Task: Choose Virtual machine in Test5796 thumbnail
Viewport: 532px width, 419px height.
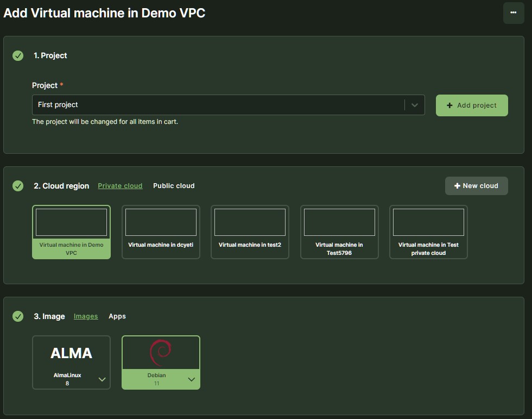Action: point(339,223)
